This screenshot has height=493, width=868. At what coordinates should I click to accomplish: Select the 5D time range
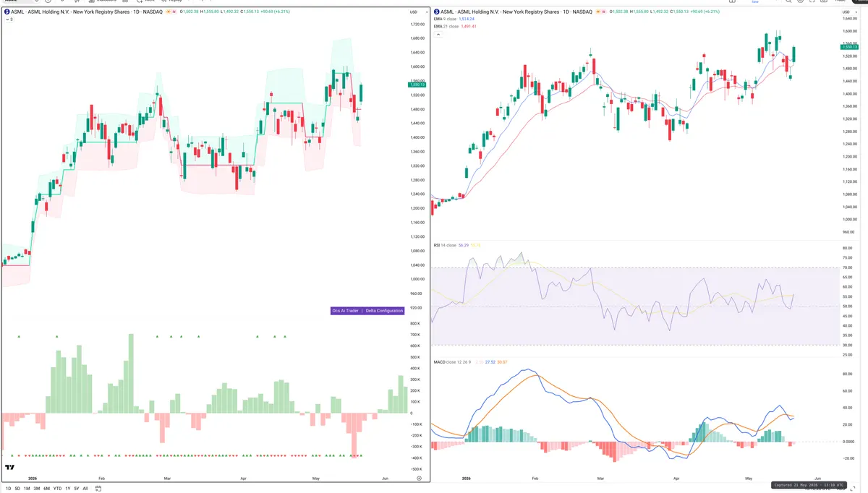click(x=17, y=489)
